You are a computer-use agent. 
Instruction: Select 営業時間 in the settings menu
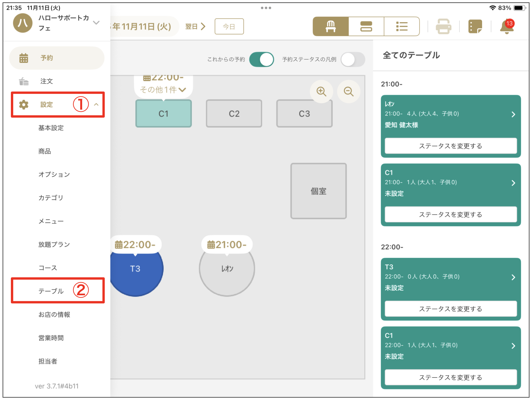click(51, 338)
